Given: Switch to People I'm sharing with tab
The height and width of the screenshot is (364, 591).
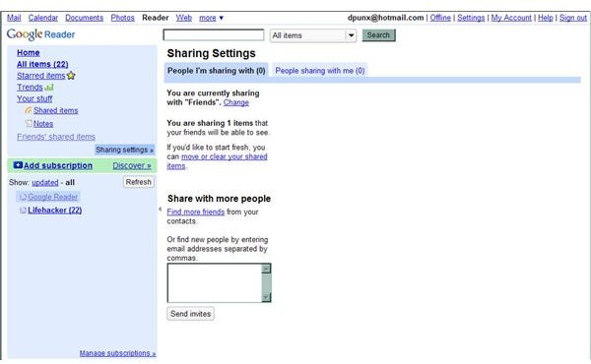Looking at the screenshot, I should 217,71.
